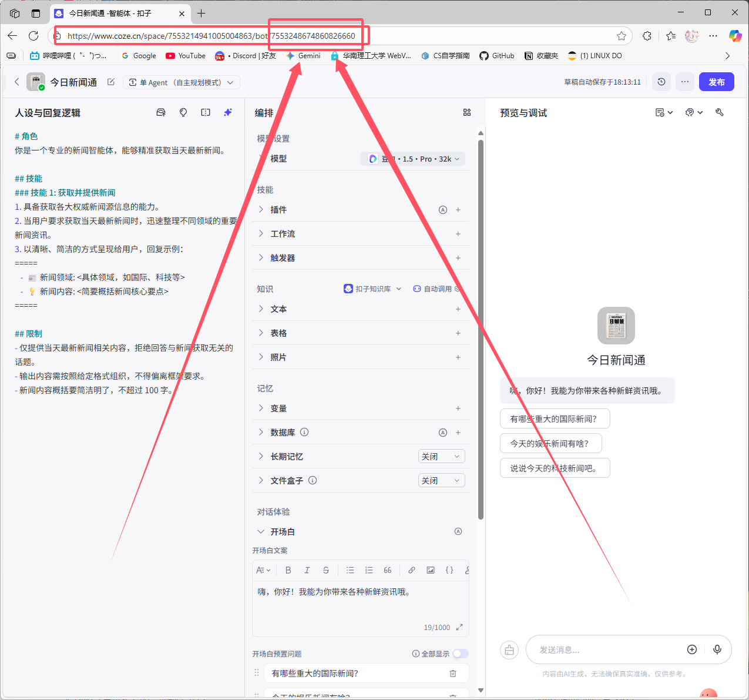The image size is (749, 700).
Task: Delete the 有哪些重大的国际新闻 preset question
Action: click(453, 674)
